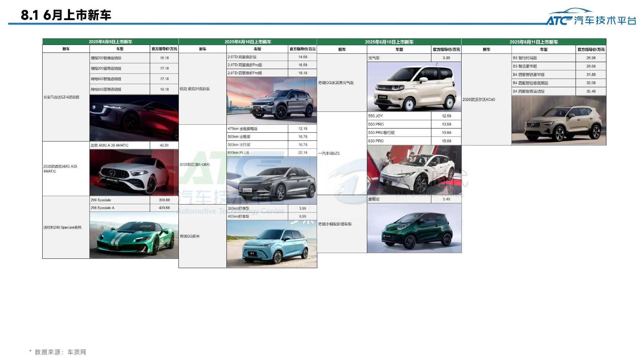This screenshot has height=362, width=644.
Task: Click the B3 智远豪华版 row
Action: point(559,66)
